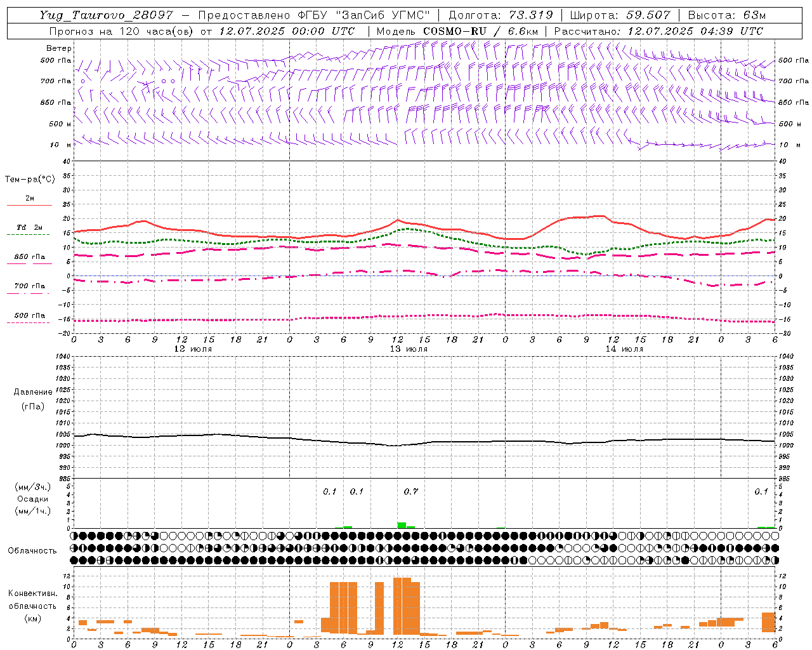Screen dimensions: 812x650
Task: Click the (гПа) unit under Давление
Action: click(33, 406)
